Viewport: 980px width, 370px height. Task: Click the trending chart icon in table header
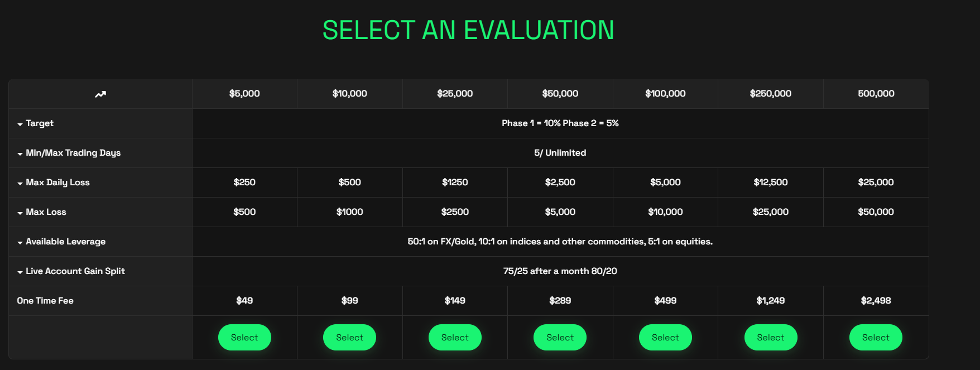100,94
